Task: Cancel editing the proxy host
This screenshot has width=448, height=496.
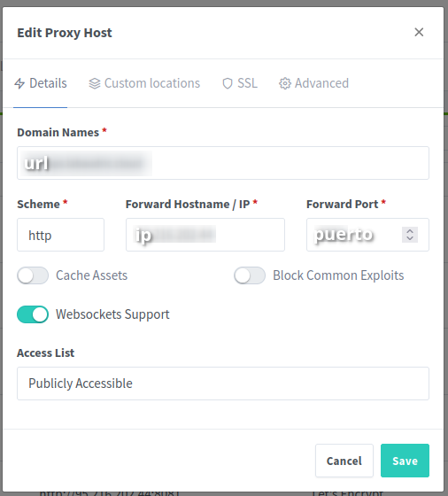Action: pyautogui.click(x=344, y=461)
